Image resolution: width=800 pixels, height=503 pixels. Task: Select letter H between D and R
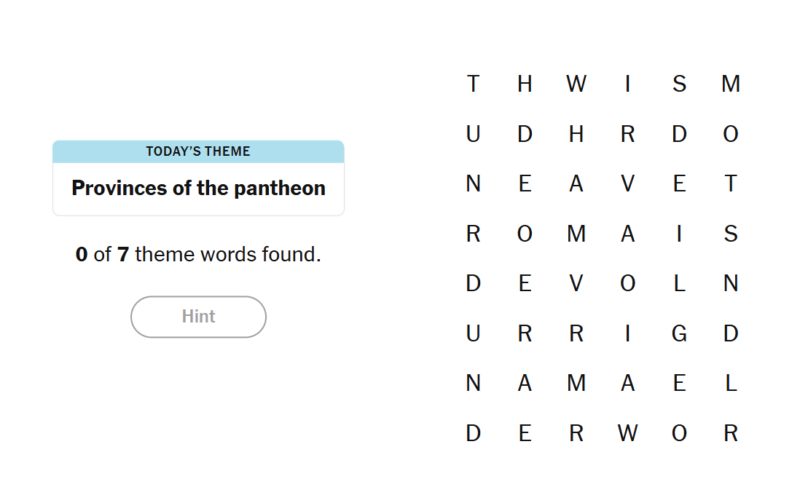tap(576, 135)
